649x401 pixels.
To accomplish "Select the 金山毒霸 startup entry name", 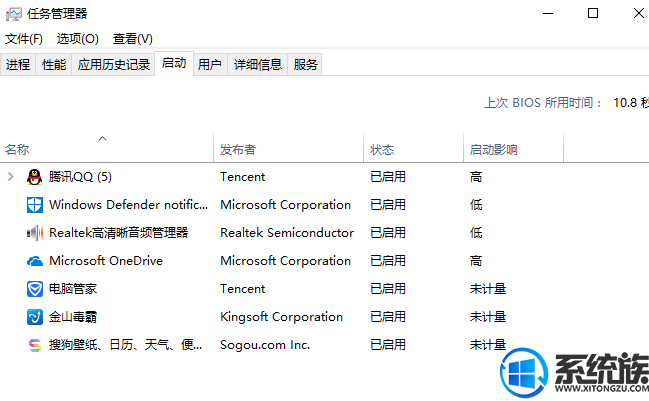I will (x=73, y=317).
